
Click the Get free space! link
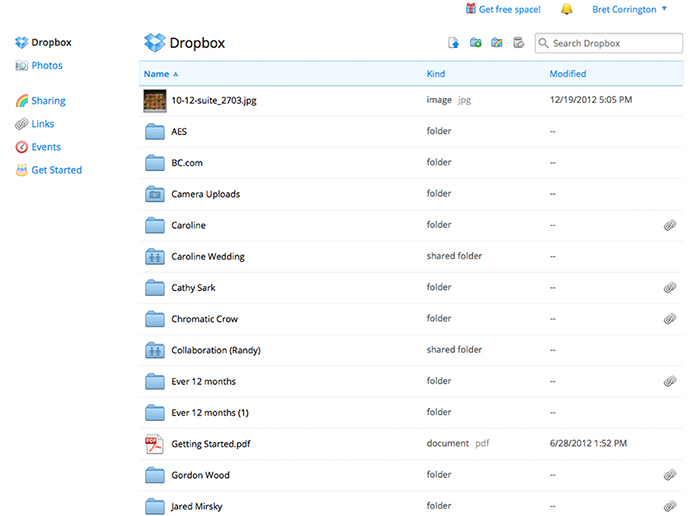(509, 9)
